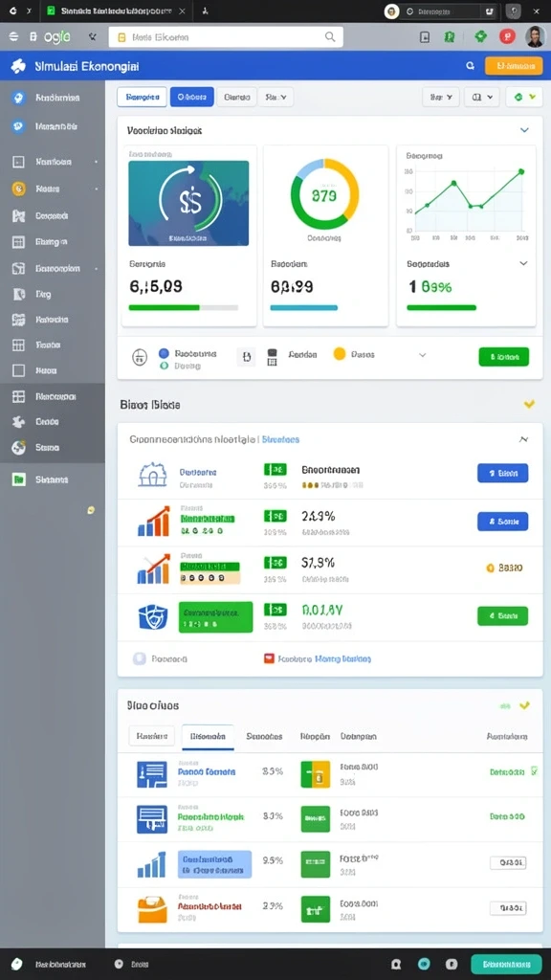The width and height of the screenshot is (551, 980).
Task: Click the orange folder icon in the bottom table
Action: [152, 909]
